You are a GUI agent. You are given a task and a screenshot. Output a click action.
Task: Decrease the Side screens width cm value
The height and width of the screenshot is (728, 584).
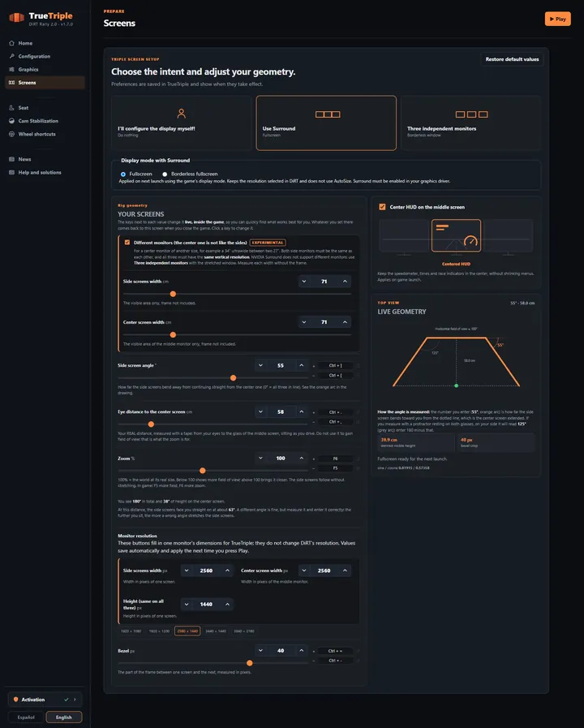tap(304, 282)
